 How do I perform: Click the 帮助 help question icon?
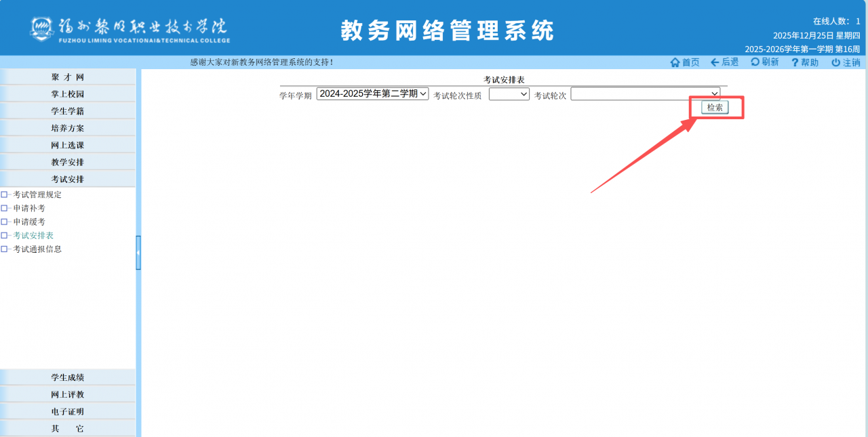coord(795,62)
